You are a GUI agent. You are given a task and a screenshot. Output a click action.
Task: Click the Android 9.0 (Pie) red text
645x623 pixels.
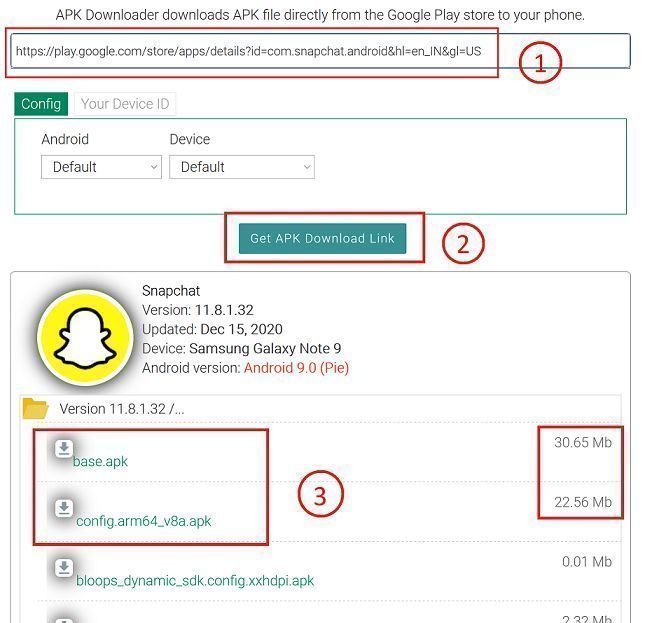(296, 367)
